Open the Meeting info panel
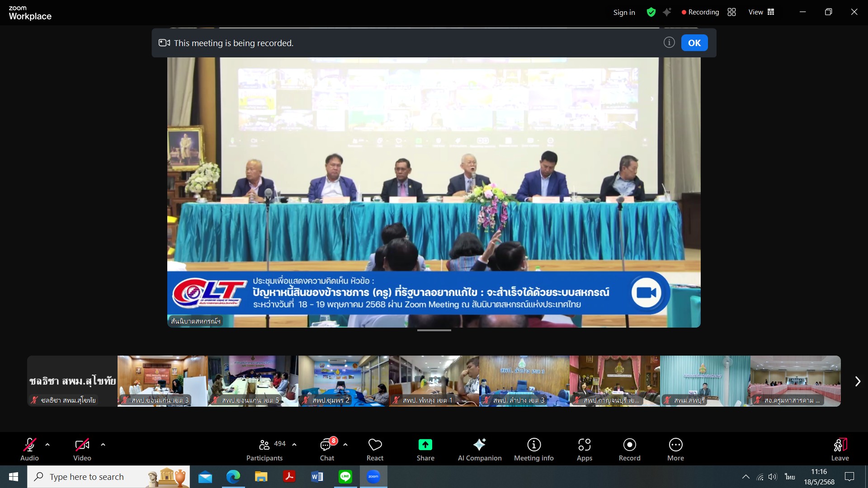The width and height of the screenshot is (868, 488). (x=533, y=450)
